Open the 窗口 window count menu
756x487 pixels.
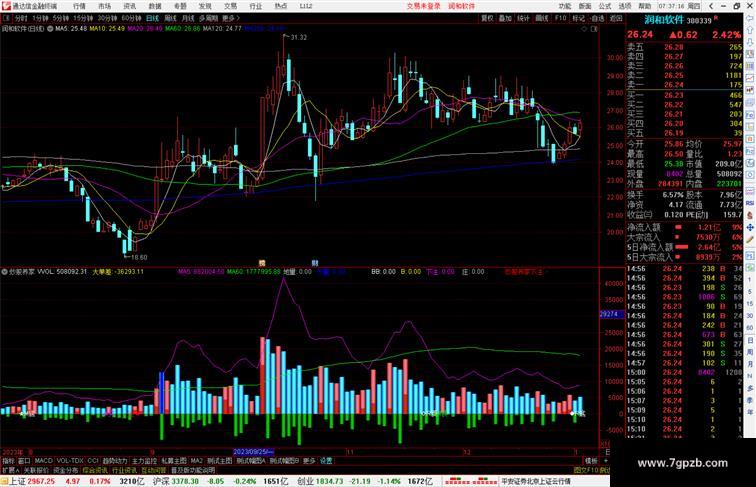pos(24,461)
